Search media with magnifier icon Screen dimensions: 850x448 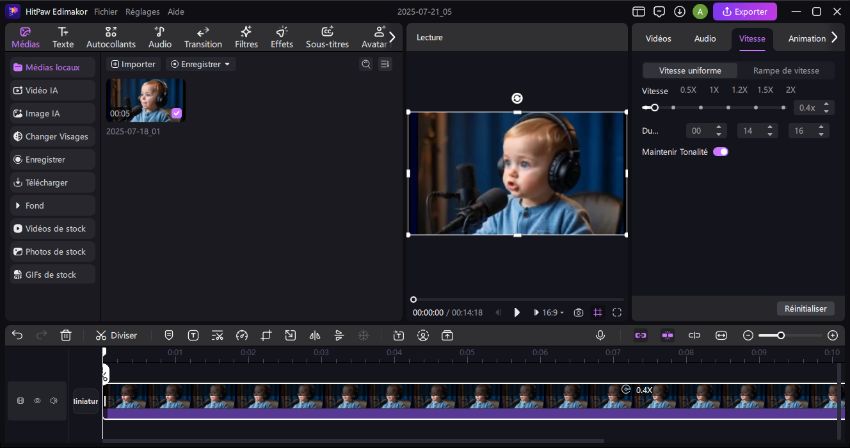click(x=366, y=64)
